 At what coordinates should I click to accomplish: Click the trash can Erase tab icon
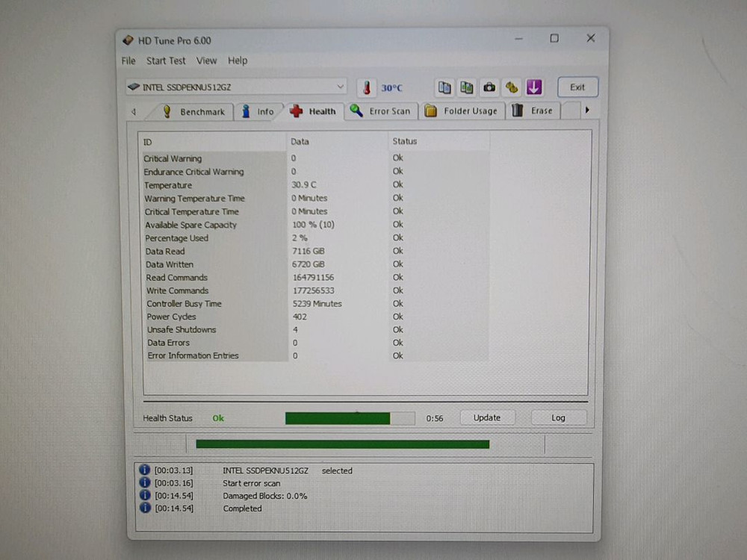[517, 111]
